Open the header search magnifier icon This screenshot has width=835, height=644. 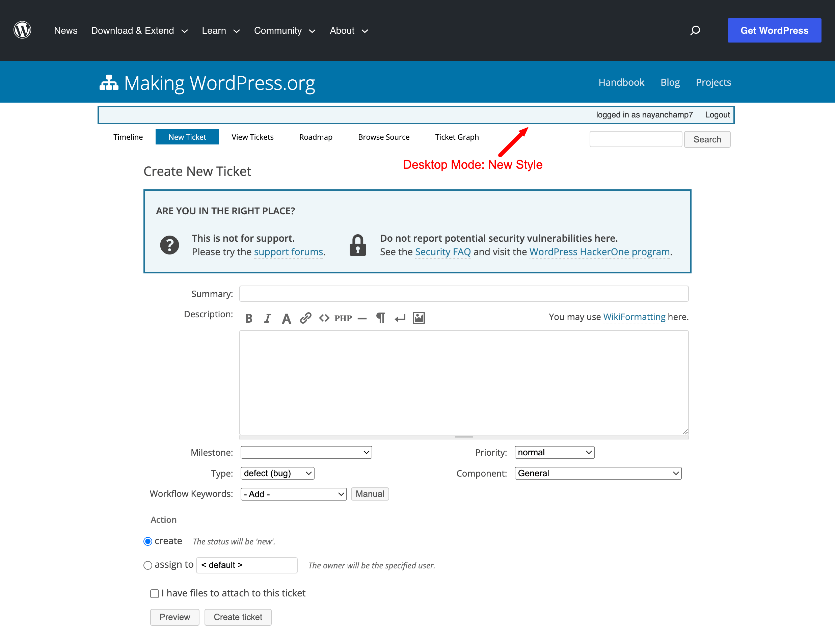(695, 31)
